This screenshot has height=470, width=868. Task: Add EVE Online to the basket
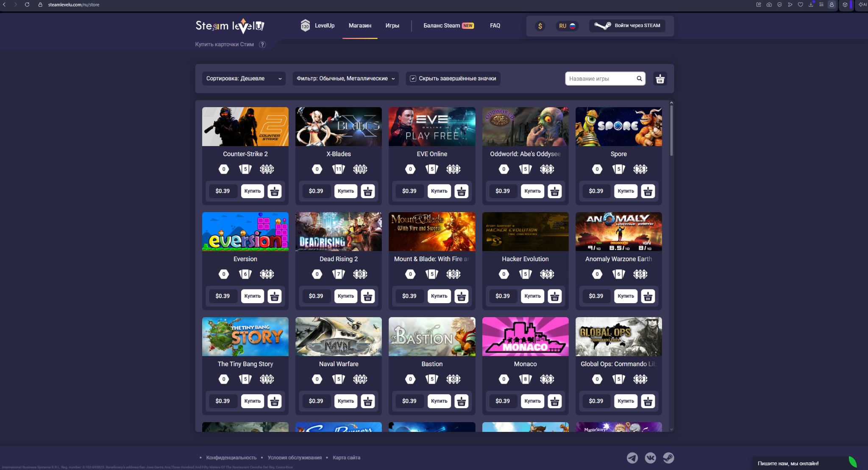tap(461, 191)
